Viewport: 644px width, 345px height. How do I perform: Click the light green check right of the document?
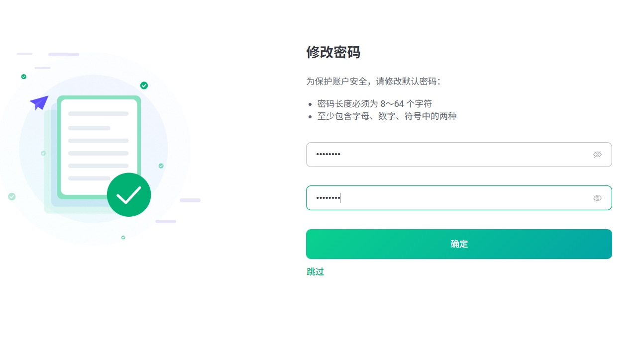coord(161,166)
